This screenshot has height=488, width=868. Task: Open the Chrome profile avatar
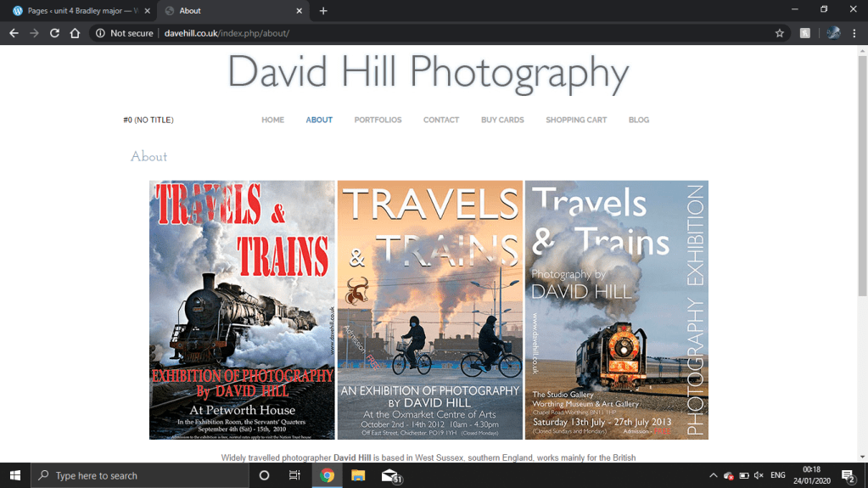(x=833, y=33)
